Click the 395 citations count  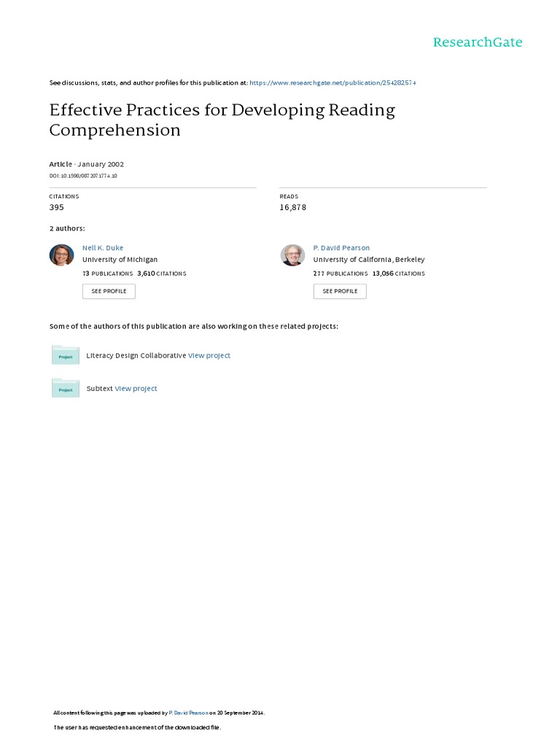[x=57, y=208]
